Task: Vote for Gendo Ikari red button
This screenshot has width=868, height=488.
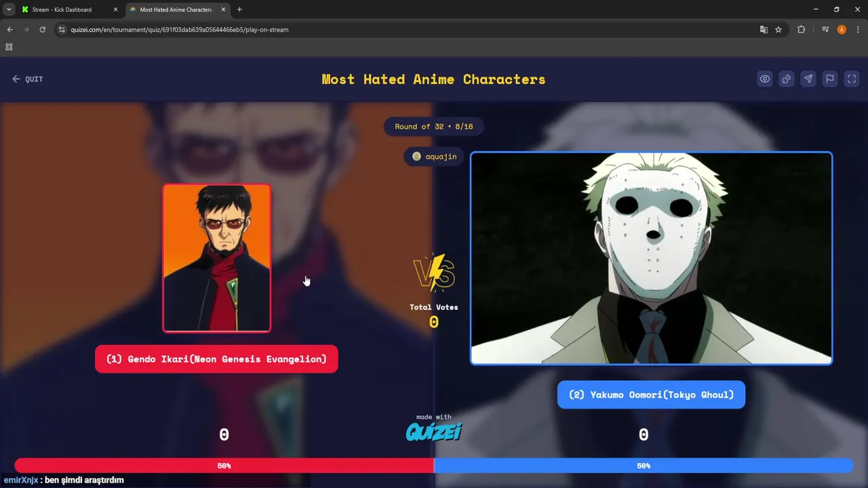Action: click(x=216, y=359)
